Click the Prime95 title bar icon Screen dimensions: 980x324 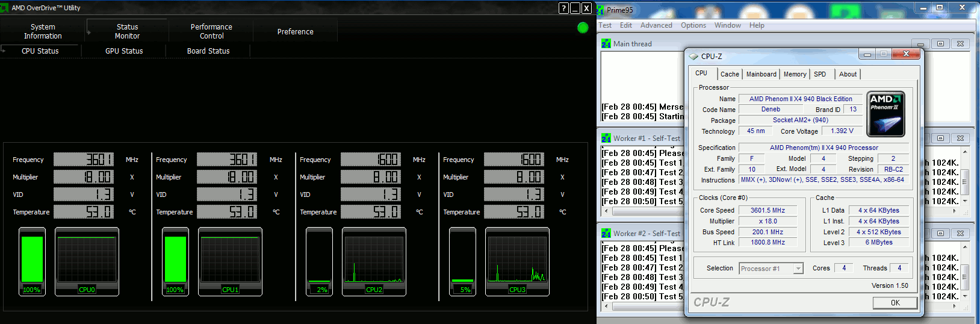(x=601, y=10)
